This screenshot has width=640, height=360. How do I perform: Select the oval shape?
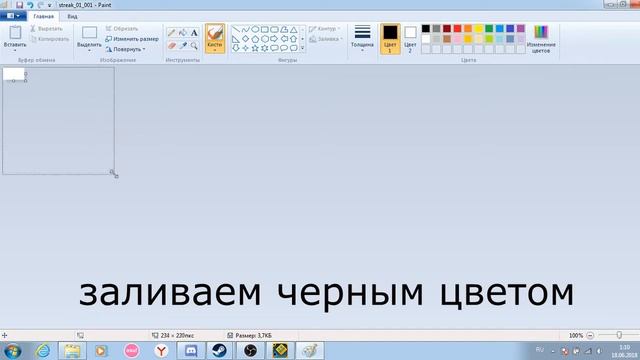(x=255, y=29)
